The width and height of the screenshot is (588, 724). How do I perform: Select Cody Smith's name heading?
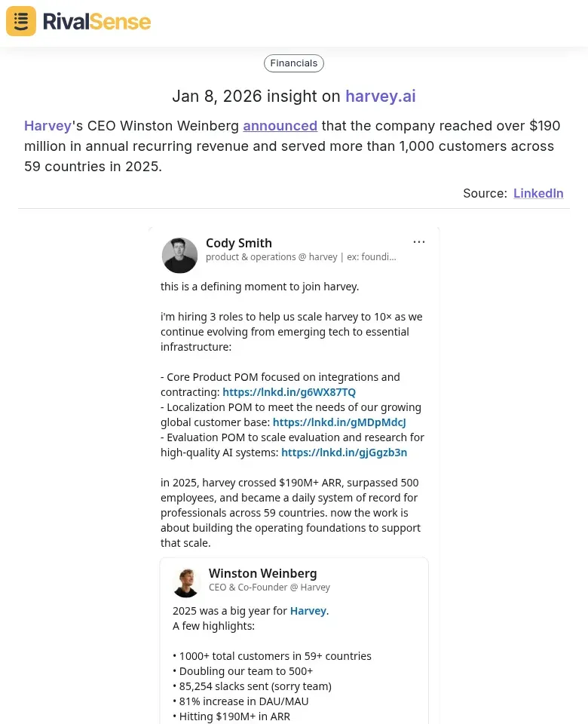coord(239,243)
